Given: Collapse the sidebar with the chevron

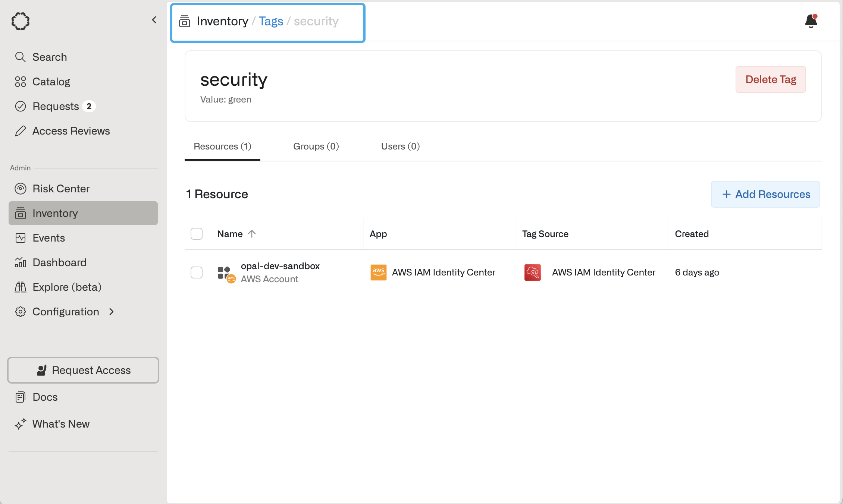Looking at the screenshot, I should pos(154,20).
